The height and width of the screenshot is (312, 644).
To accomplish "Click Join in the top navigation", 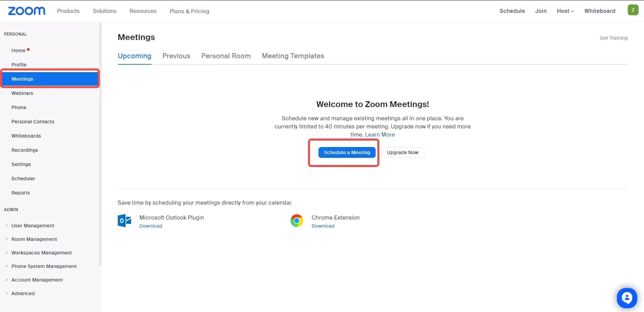I will pos(541,11).
